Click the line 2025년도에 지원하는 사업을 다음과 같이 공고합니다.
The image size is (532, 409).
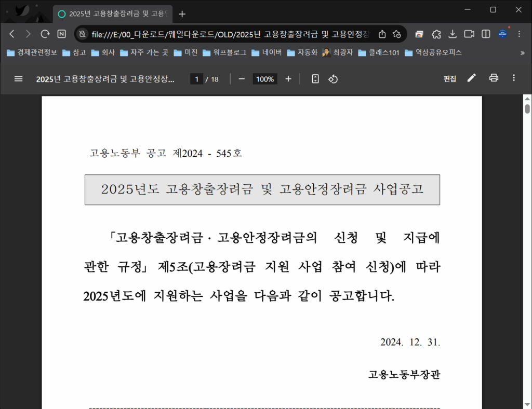[239, 296]
